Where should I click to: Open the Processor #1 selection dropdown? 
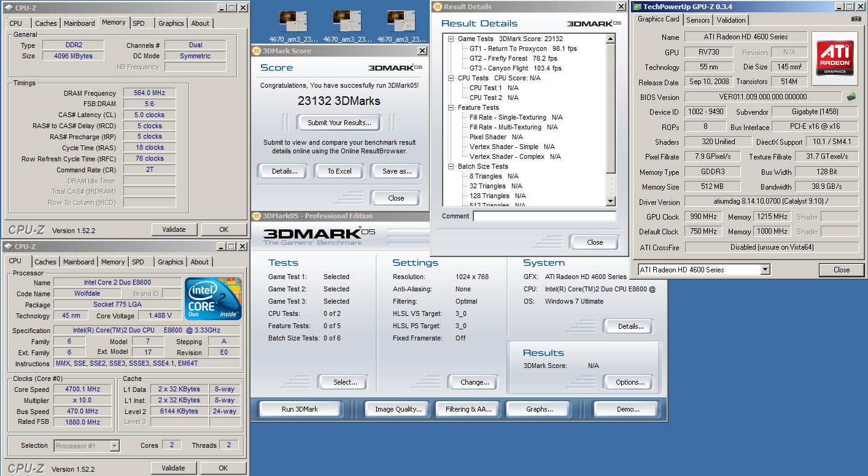pyautogui.click(x=114, y=446)
